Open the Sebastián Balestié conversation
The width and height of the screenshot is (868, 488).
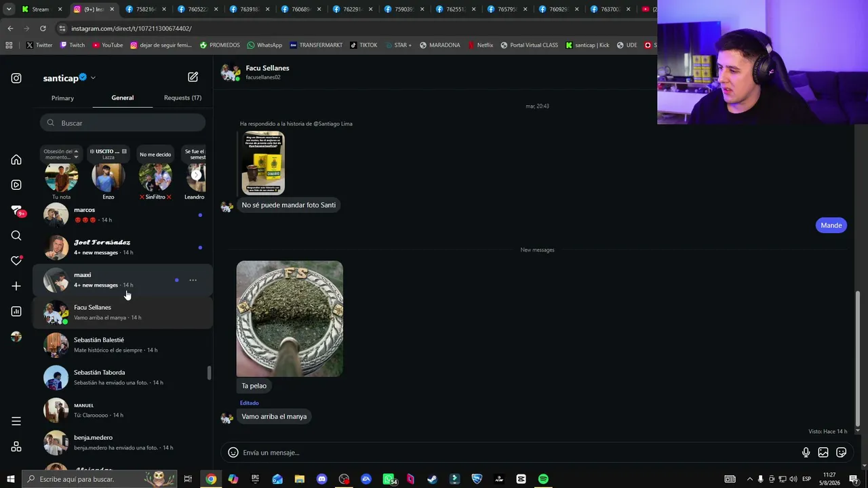pyautogui.click(x=123, y=345)
